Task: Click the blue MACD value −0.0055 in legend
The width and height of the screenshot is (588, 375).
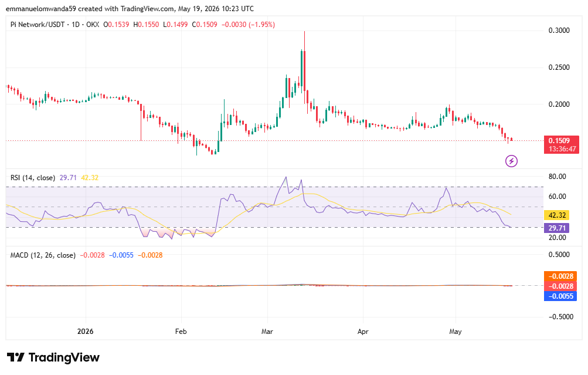Action: pos(121,255)
